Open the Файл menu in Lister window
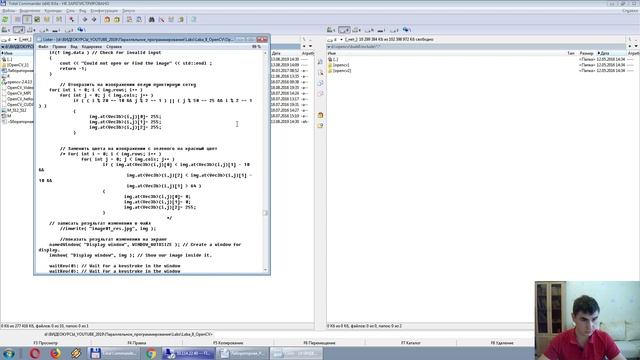Image resolution: width=640 pixels, height=360 pixels. click(x=43, y=47)
